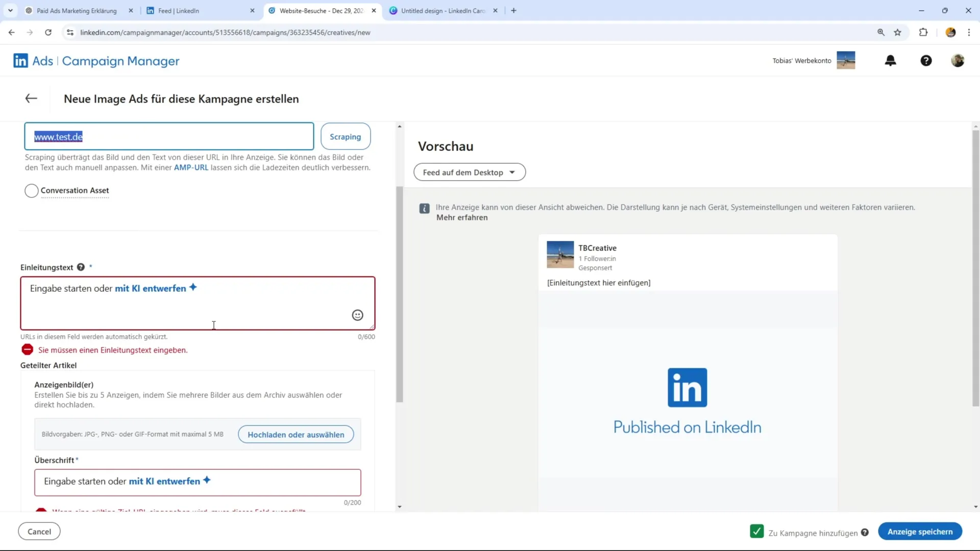
Task: Open the Chrome profile avatar
Action: tap(950, 32)
